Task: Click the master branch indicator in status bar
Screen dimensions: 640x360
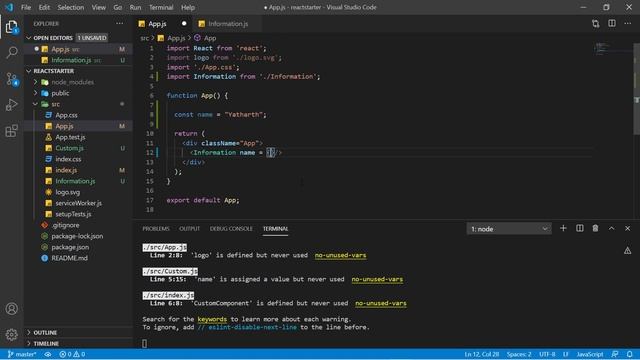Action: (22, 354)
